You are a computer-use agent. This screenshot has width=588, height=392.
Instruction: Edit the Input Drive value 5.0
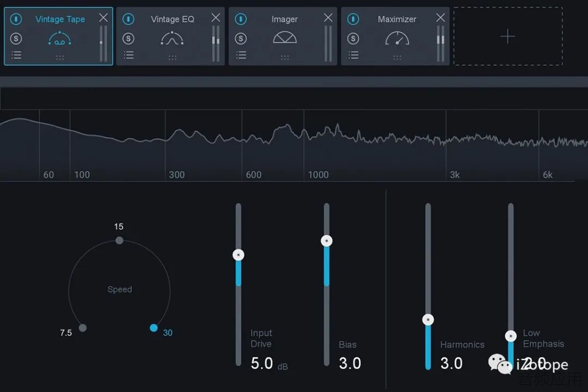click(262, 363)
